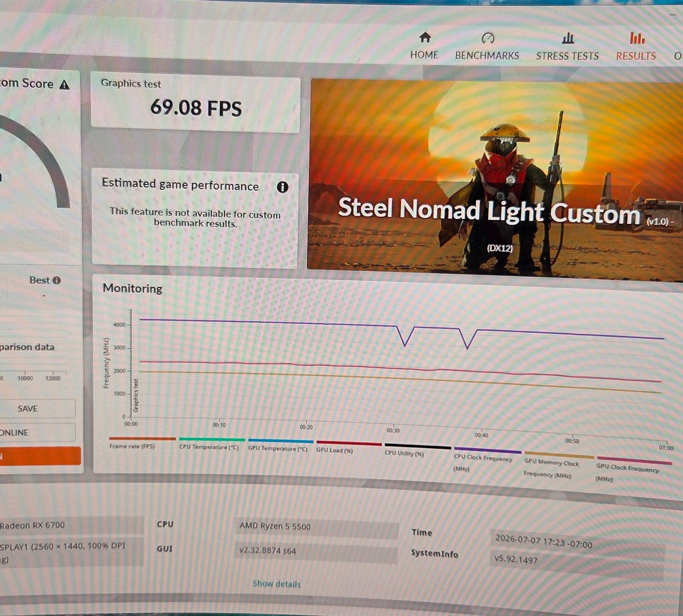Click the bar chart icon above STRESS TESTS
683x616 pixels.
(568, 38)
